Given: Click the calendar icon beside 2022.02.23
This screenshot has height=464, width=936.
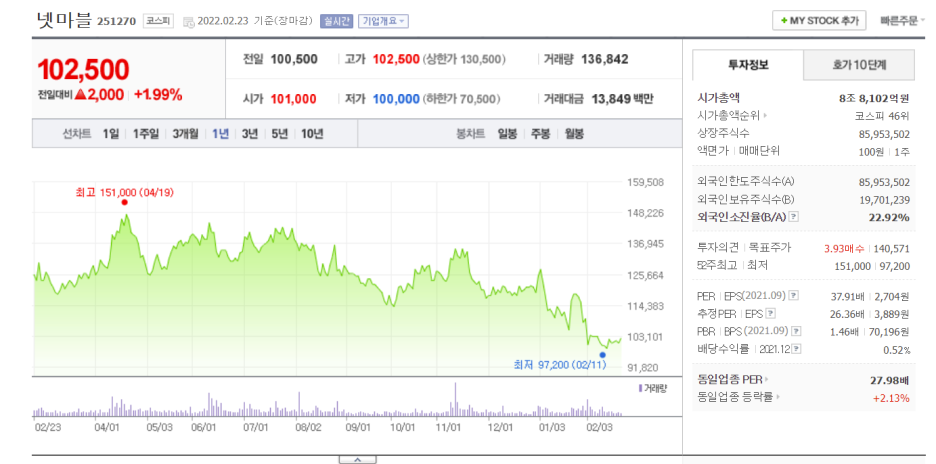Looking at the screenshot, I should tap(189, 22).
